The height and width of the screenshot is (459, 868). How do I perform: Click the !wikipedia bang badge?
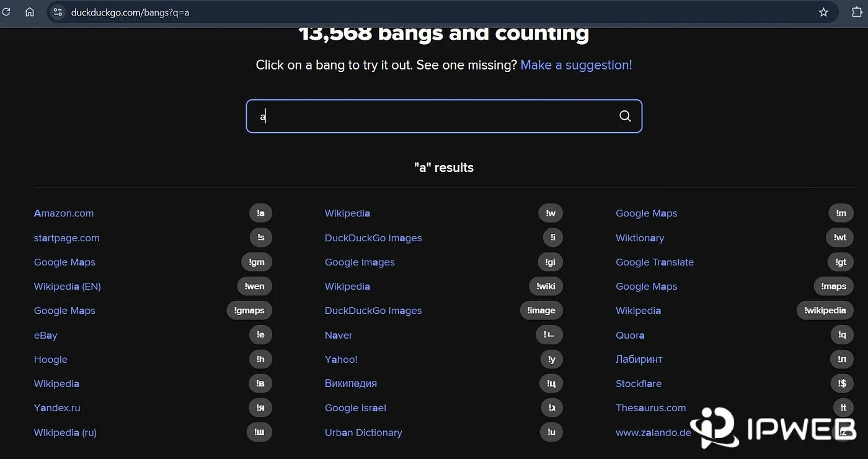point(825,311)
